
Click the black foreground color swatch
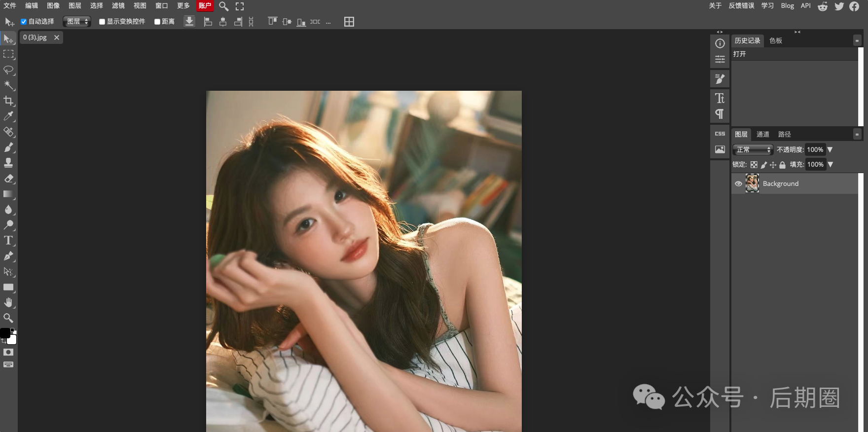point(5,333)
